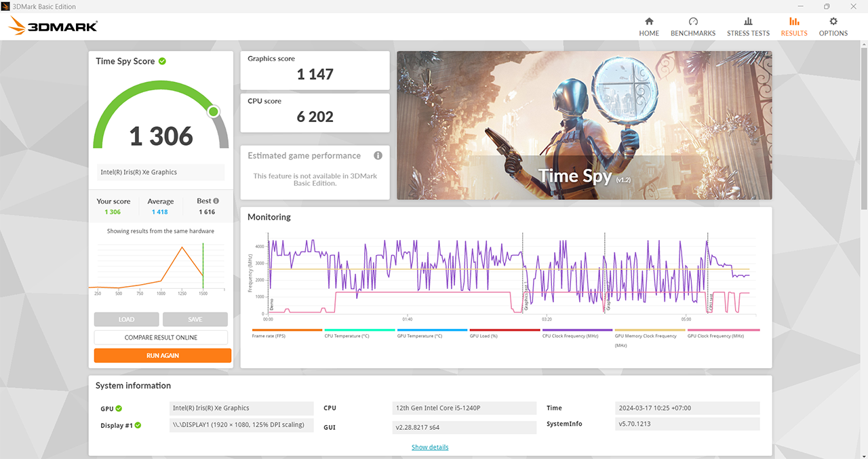
Task: Click the 3DMark title bar app icon
Action: (x=6, y=6)
